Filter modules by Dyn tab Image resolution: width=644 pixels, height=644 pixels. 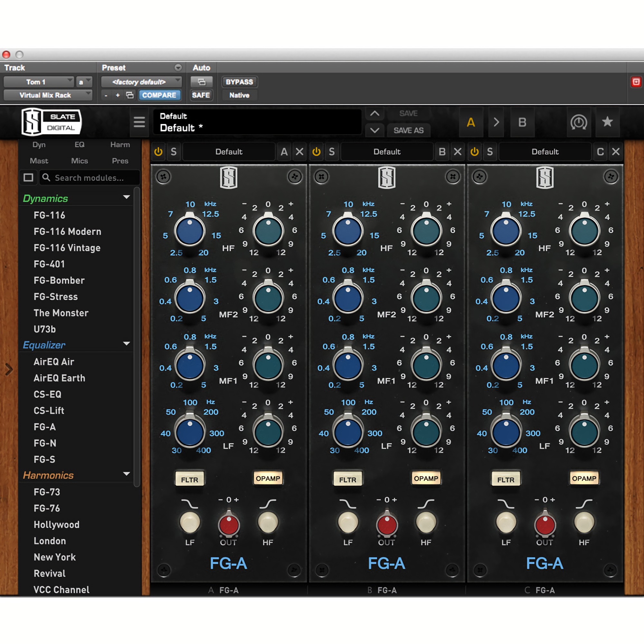coord(39,145)
